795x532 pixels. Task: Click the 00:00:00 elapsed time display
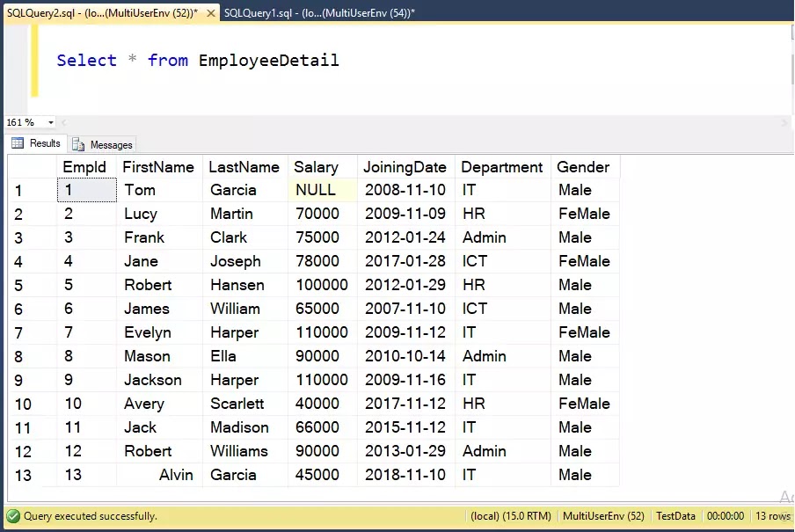[x=725, y=516]
